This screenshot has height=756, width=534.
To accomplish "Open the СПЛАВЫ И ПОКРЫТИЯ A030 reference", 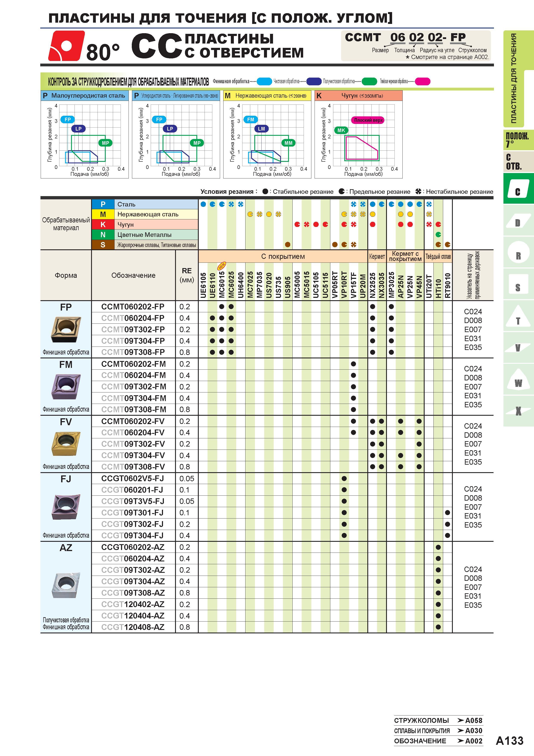I will pos(438,731).
